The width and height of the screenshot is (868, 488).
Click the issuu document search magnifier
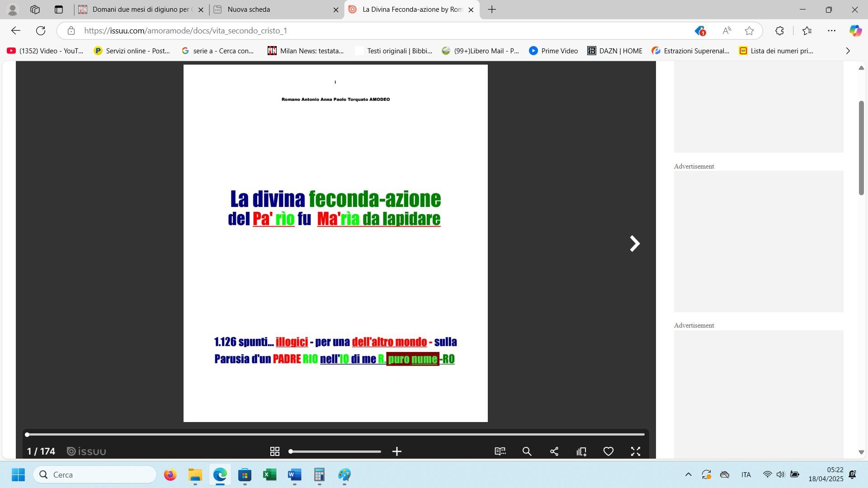coord(527,451)
